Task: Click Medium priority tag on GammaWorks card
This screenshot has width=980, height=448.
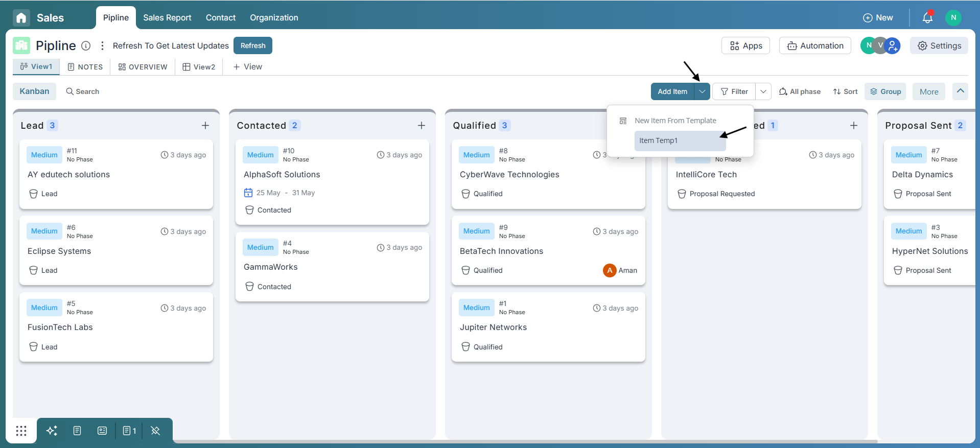Action: coord(261,247)
